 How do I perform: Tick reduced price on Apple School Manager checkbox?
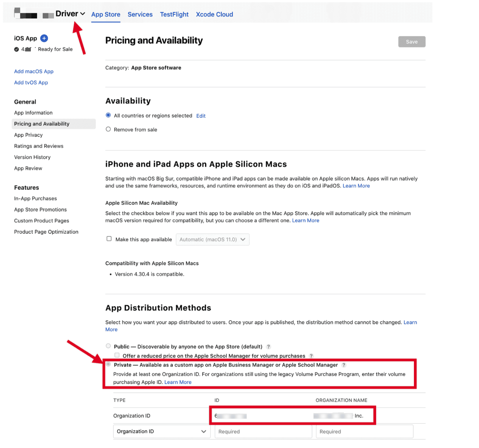click(x=117, y=355)
